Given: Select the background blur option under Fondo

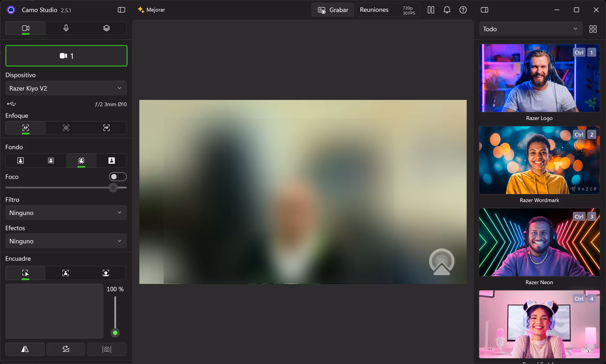Looking at the screenshot, I should 51,160.
